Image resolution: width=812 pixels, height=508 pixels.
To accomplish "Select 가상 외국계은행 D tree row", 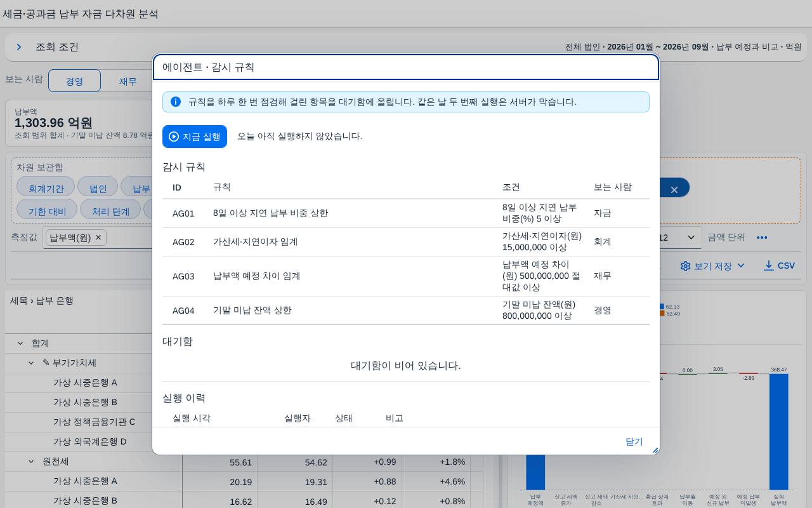I will [94, 441].
